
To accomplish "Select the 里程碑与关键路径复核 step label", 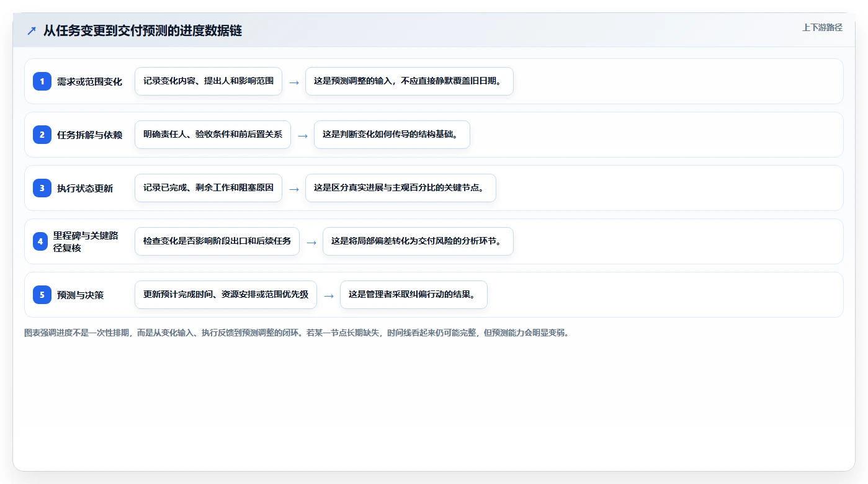I will click(x=86, y=241).
